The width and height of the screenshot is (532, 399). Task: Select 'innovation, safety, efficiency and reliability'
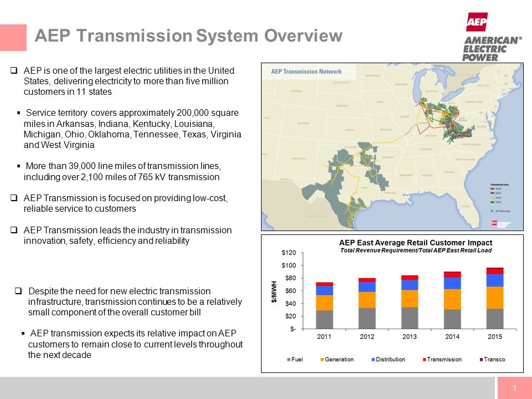click(x=106, y=241)
